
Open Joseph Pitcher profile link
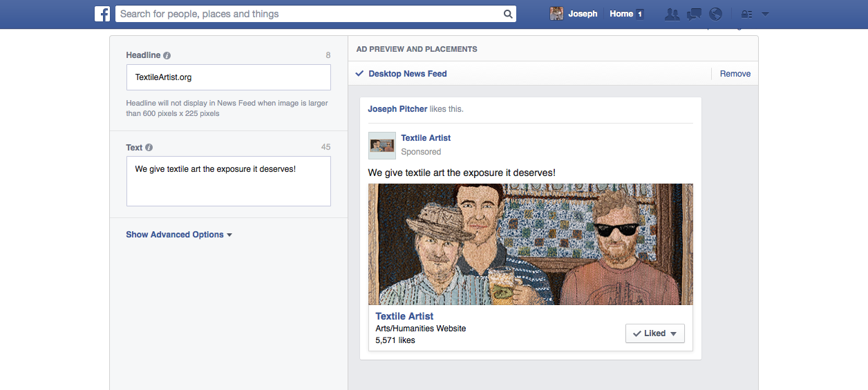point(397,109)
